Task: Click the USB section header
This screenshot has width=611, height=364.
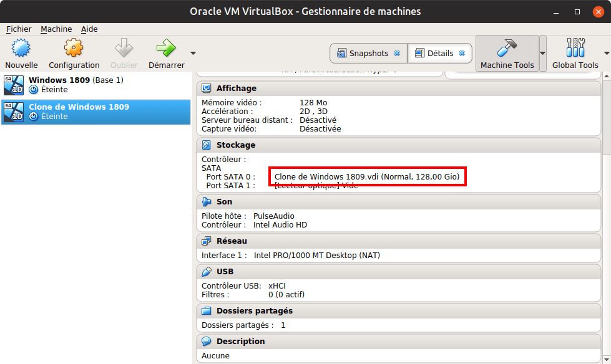Action: click(399, 272)
